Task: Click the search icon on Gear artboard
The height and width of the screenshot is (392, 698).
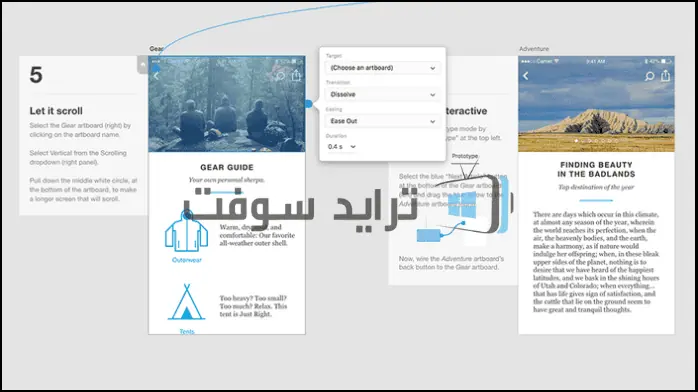Action: tap(280, 76)
